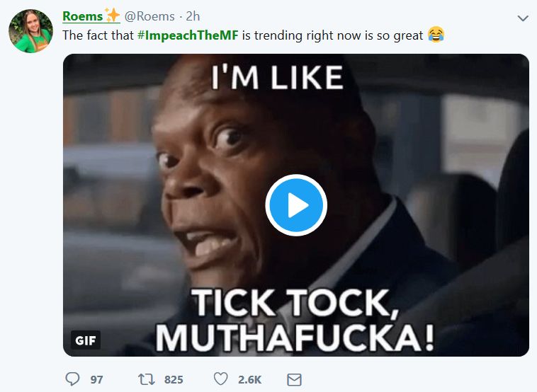Viewport: 537px width, 392px height.
Task: Click the GIF badge on the media
Action: (x=85, y=340)
